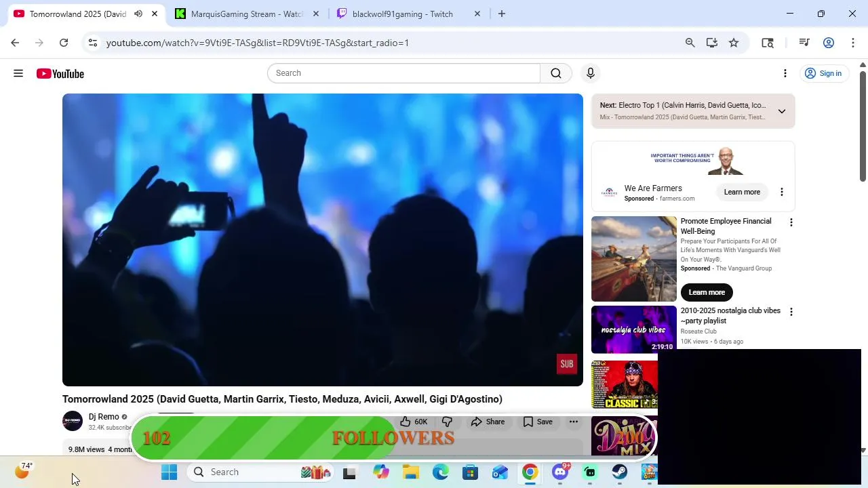
Task: Start voice search with the microphone
Action: (x=591, y=73)
